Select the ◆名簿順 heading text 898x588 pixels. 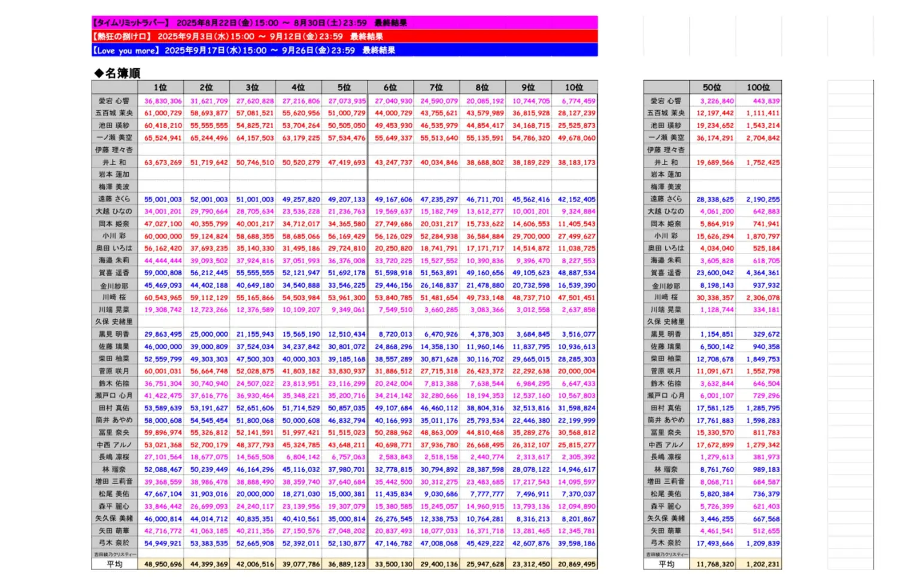pos(117,73)
